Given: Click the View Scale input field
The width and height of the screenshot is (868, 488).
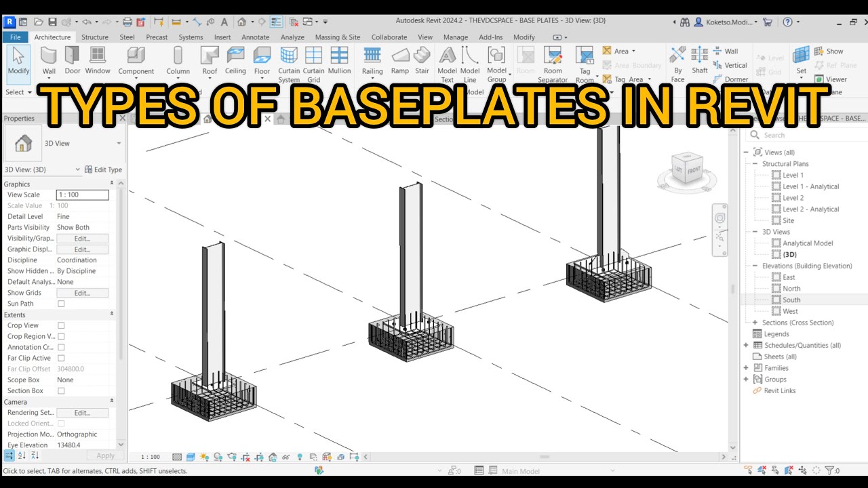Looking at the screenshot, I should (82, 195).
